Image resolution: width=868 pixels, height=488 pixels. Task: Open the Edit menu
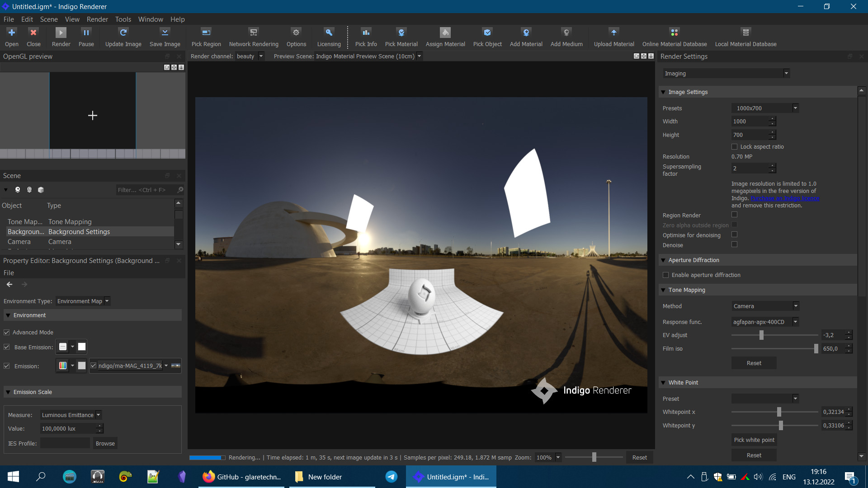(27, 19)
